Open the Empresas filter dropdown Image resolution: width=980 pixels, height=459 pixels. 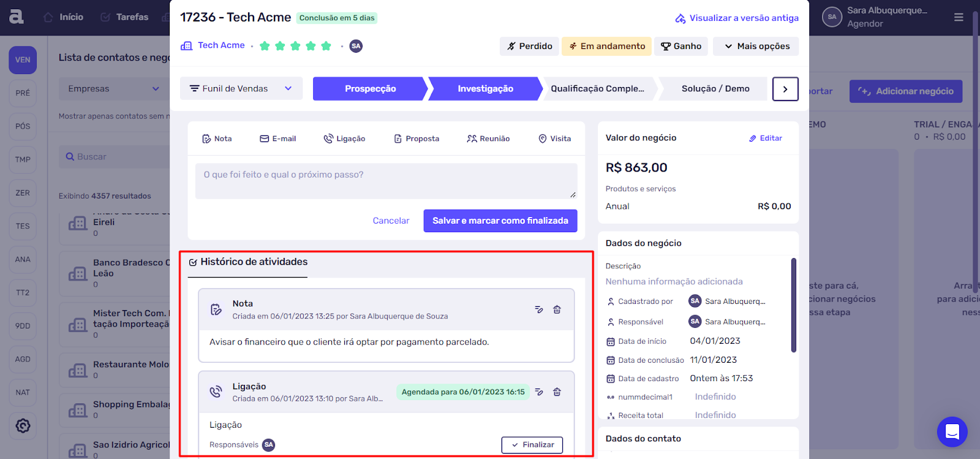click(114, 89)
